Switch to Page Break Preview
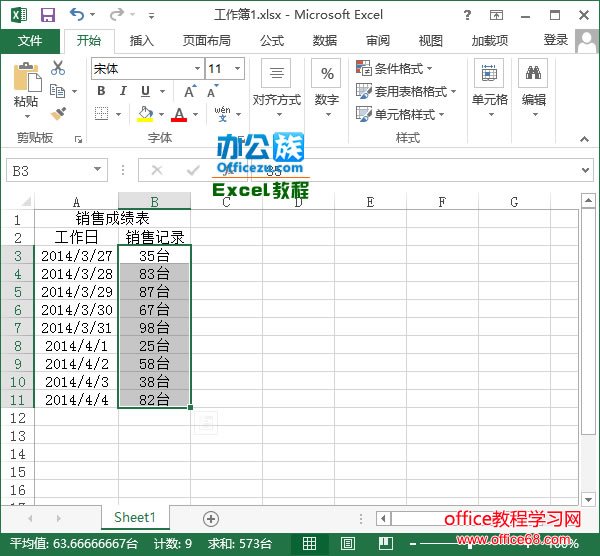Screen dimensions: 600x556 tap(386, 543)
